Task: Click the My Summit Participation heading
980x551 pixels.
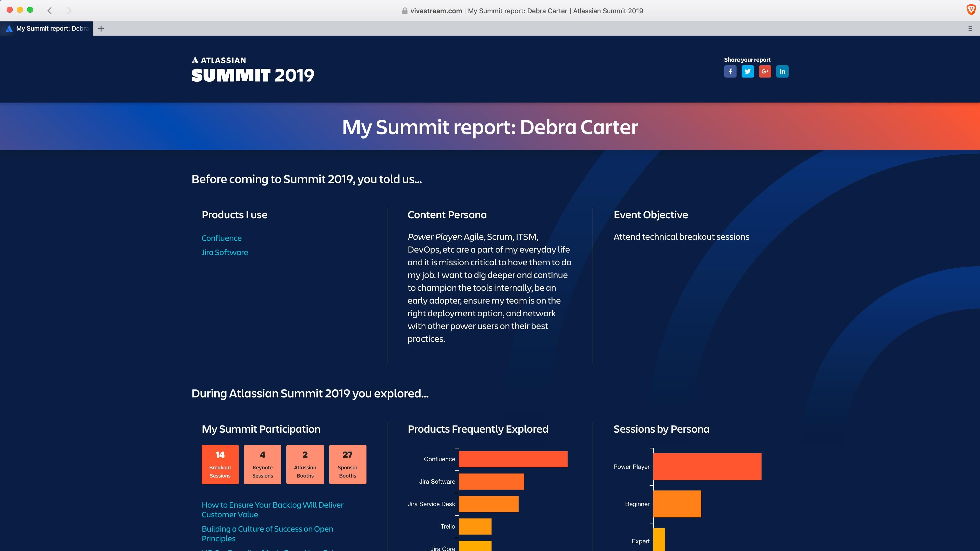Action: pyautogui.click(x=261, y=429)
